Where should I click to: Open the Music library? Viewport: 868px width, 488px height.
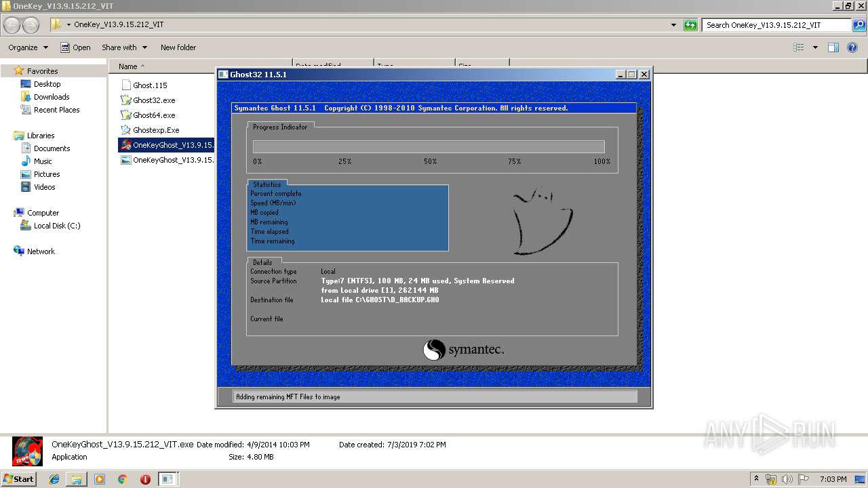(43, 161)
